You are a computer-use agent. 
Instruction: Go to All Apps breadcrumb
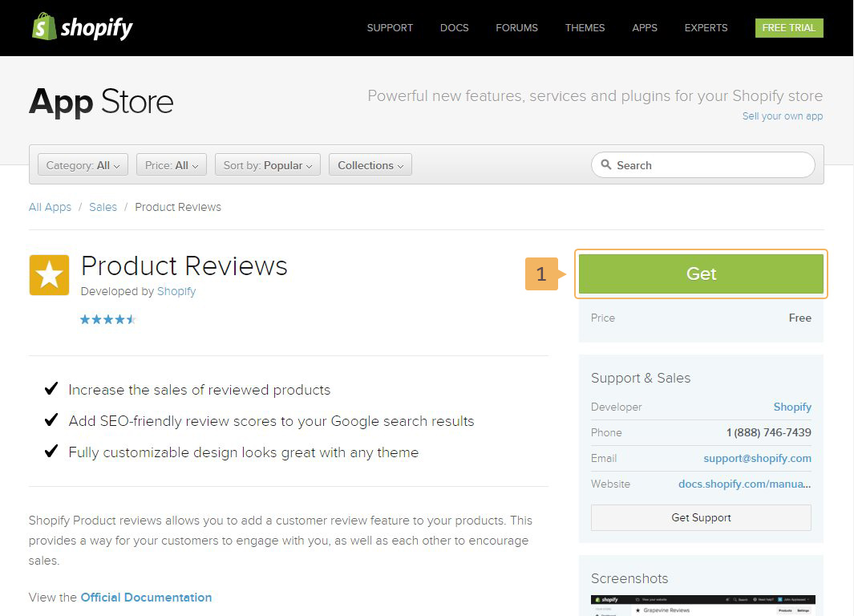tap(50, 207)
